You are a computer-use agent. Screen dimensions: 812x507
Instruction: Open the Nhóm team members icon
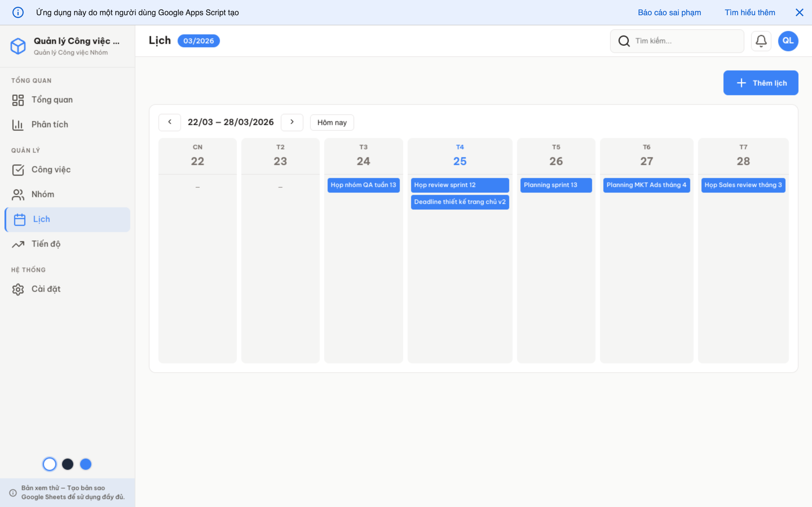(18, 194)
